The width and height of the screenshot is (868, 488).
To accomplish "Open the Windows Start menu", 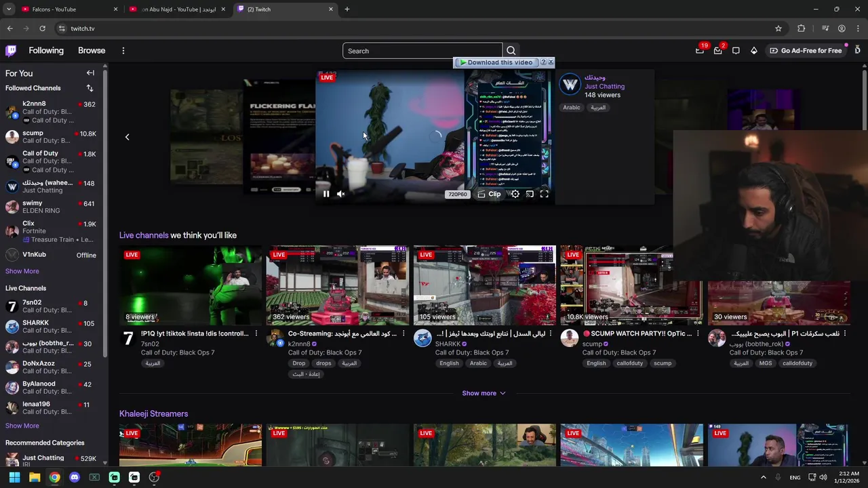I will pyautogui.click(x=14, y=477).
